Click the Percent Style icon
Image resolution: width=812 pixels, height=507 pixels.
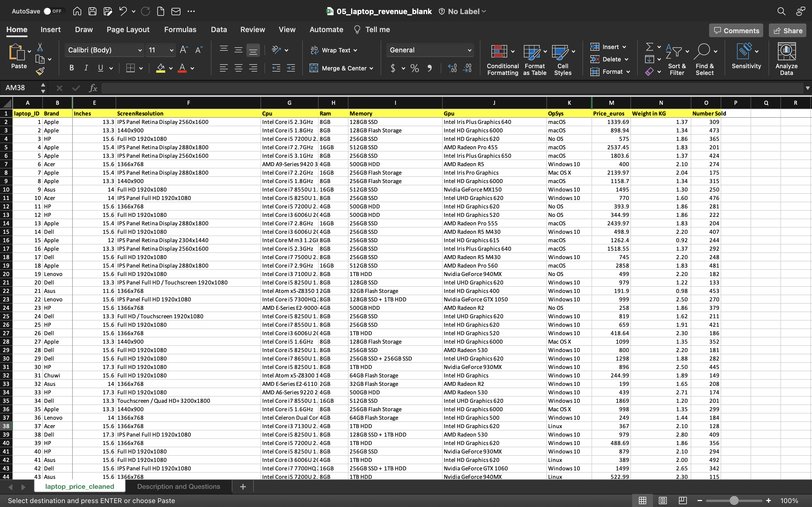(415, 68)
